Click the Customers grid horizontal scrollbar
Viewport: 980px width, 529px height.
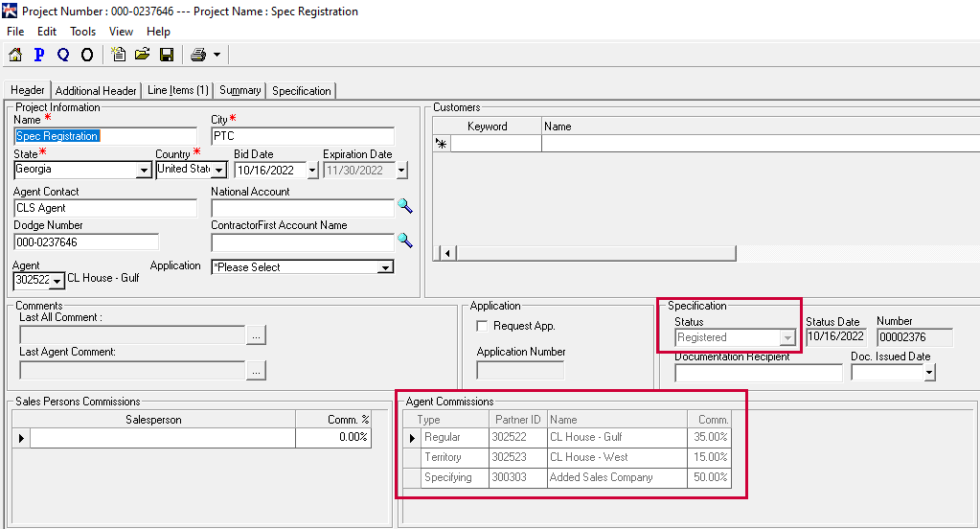(x=594, y=253)
